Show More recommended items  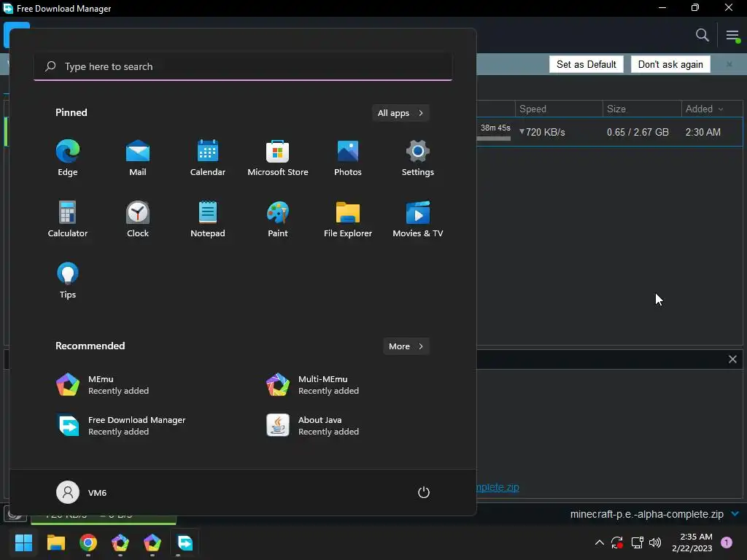(406, 346)
